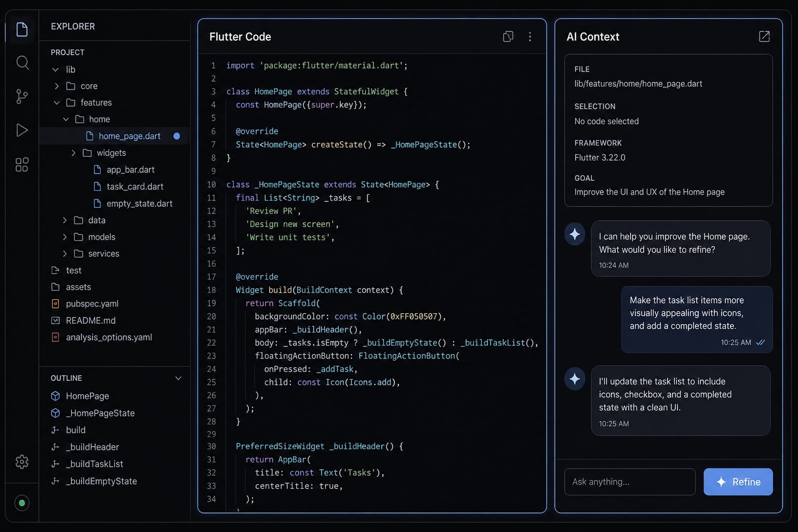Click the analysis_options.yaml file icon
This screenshot has width=798, height=532.
pos(56,337)
